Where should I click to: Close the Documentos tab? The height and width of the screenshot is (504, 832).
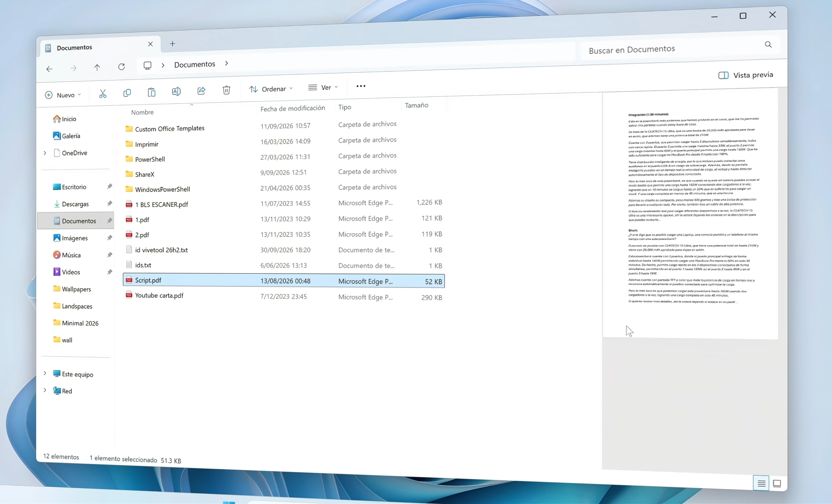point(150,44)
